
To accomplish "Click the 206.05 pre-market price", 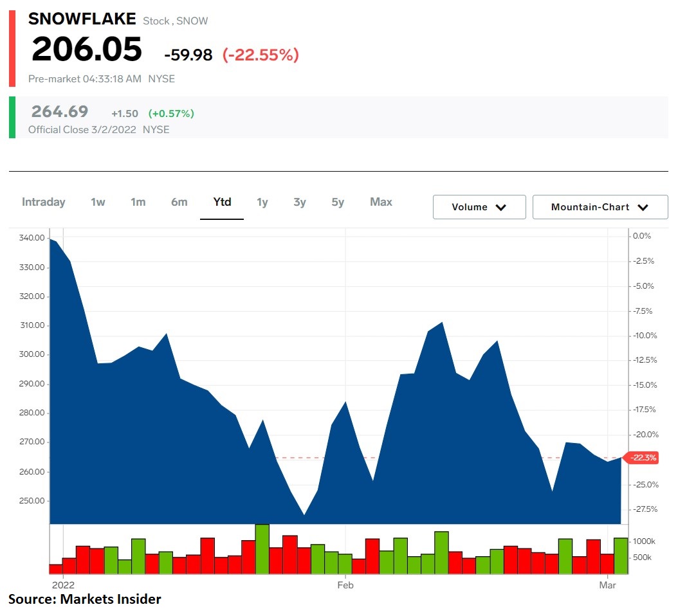I will (87, 49).
